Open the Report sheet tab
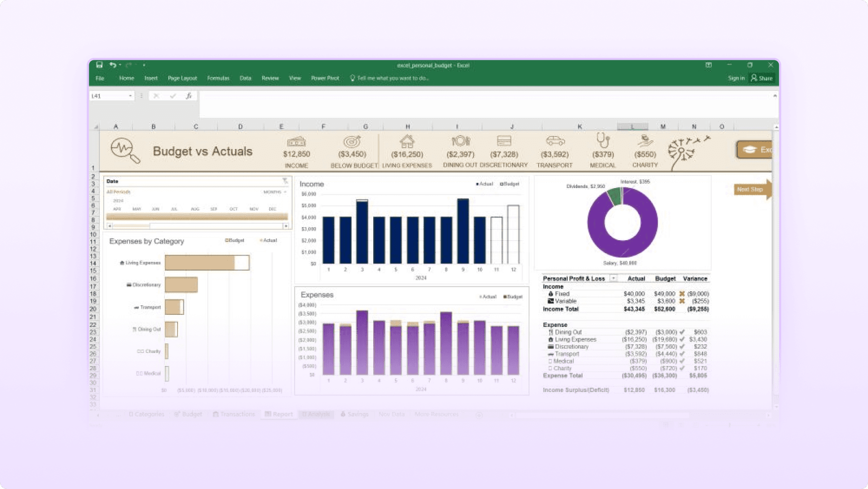Viewport: 868px width, 489px height. pos(279,414)
